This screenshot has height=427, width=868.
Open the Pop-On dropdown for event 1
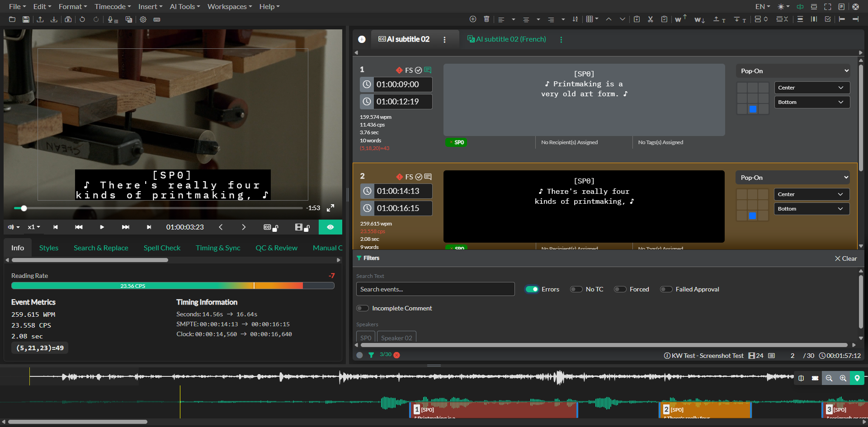pos(793,71)
